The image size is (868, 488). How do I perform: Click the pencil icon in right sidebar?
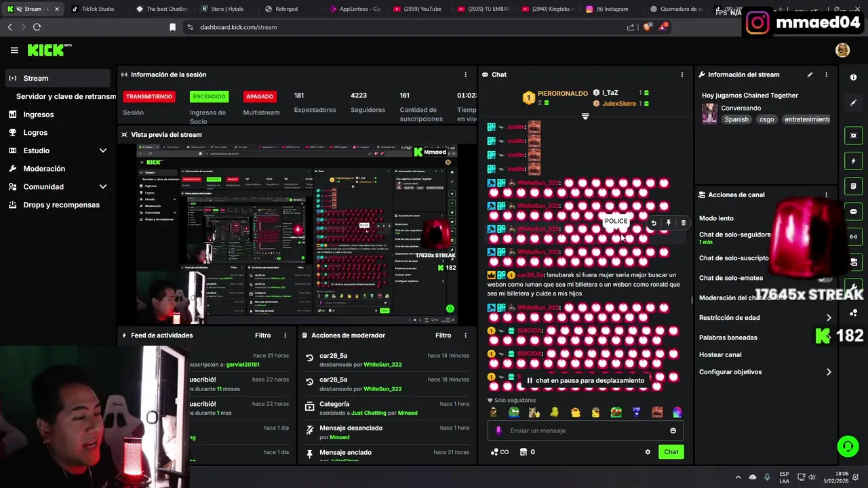854,103
